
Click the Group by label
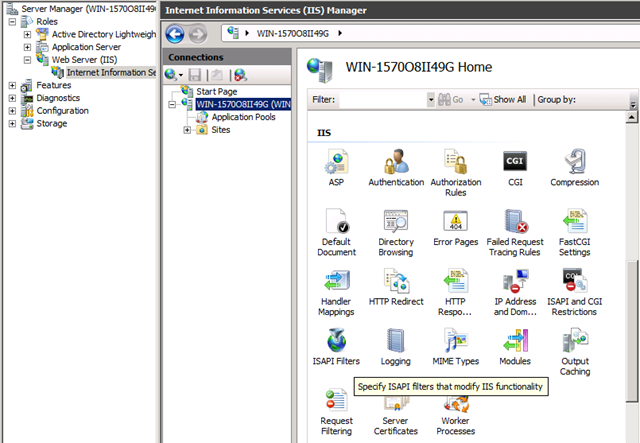(556, 99)
